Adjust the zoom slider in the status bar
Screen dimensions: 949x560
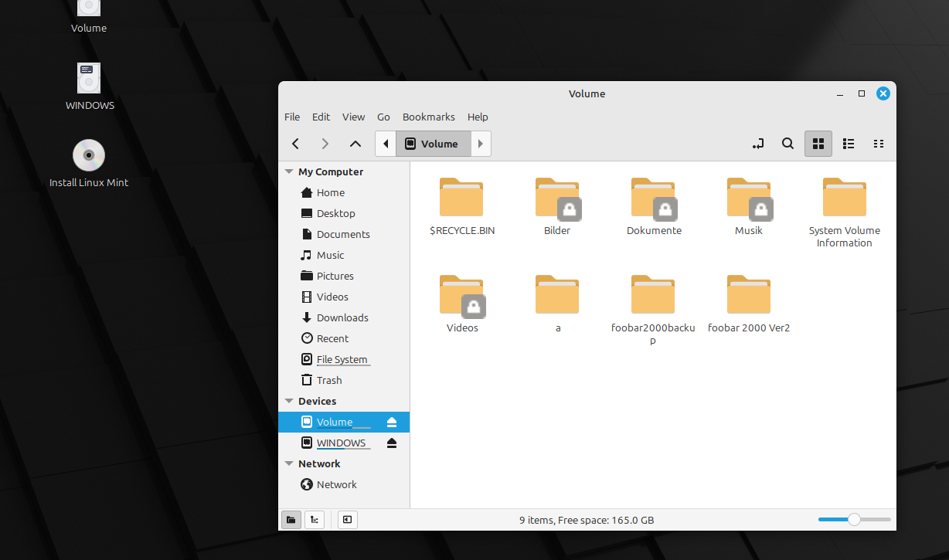click(855, 520)
